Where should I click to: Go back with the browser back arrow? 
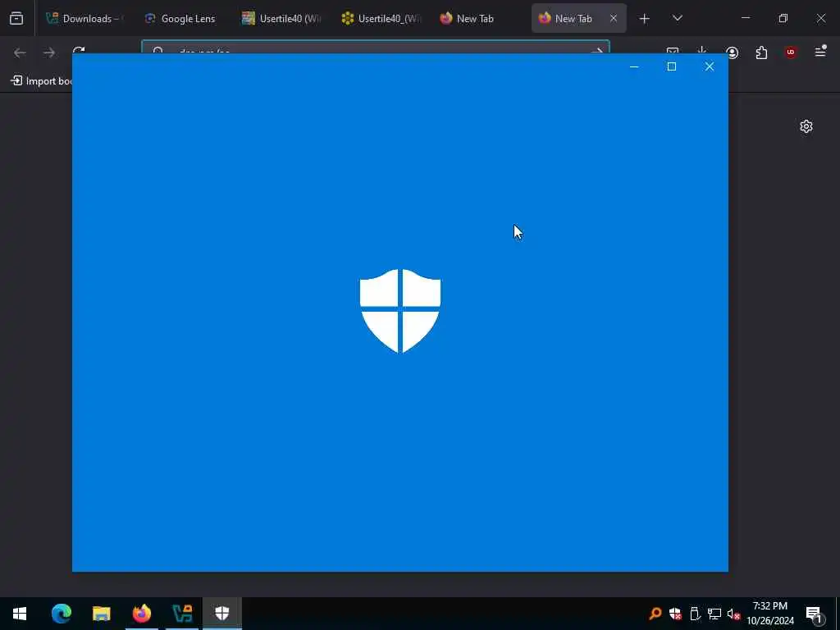[20, 52]
